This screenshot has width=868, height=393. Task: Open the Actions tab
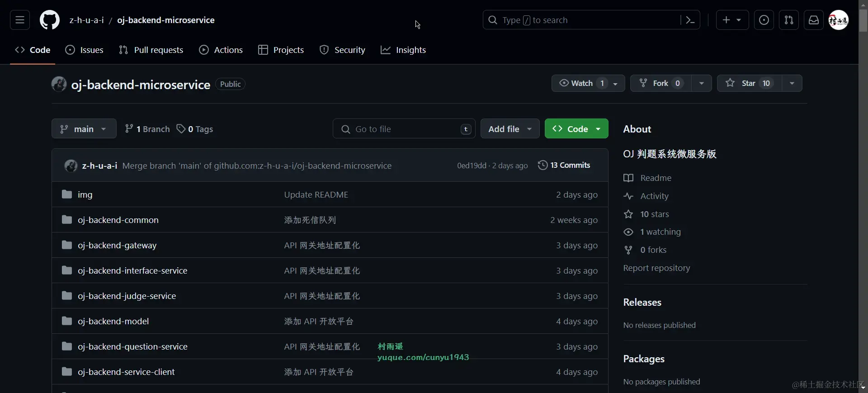[x=221, y=50]
